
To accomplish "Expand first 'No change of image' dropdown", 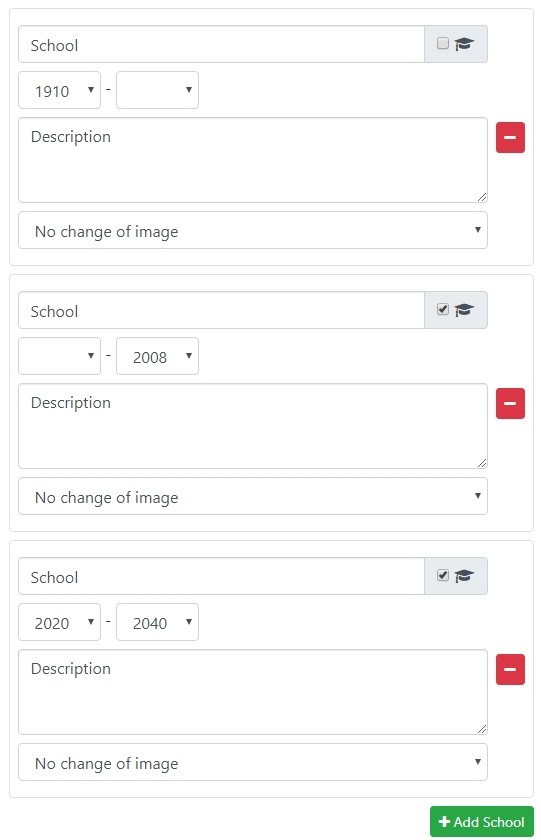I will tap(253, 230).
